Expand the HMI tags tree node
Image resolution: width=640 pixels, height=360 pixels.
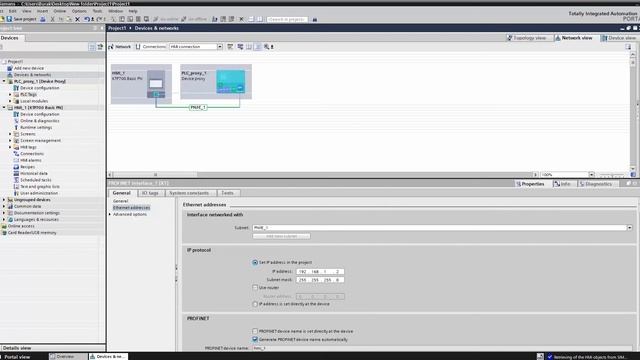(x=10, y=147)
